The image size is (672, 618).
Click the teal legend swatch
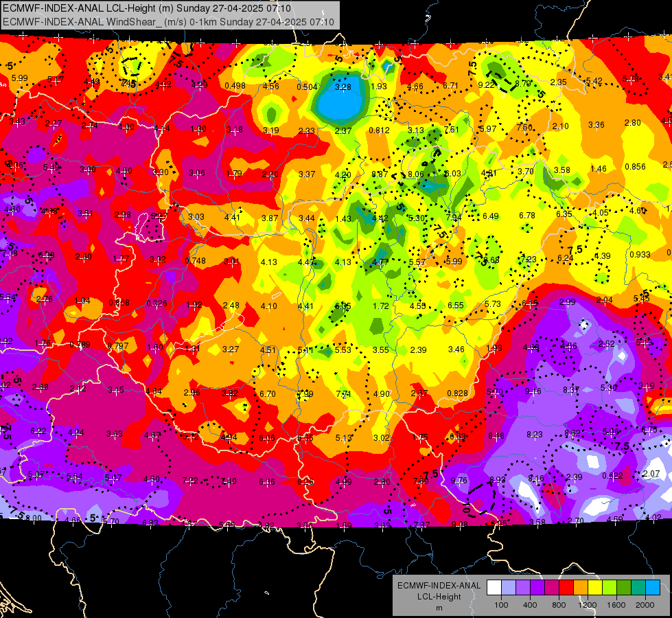(638, 588)
